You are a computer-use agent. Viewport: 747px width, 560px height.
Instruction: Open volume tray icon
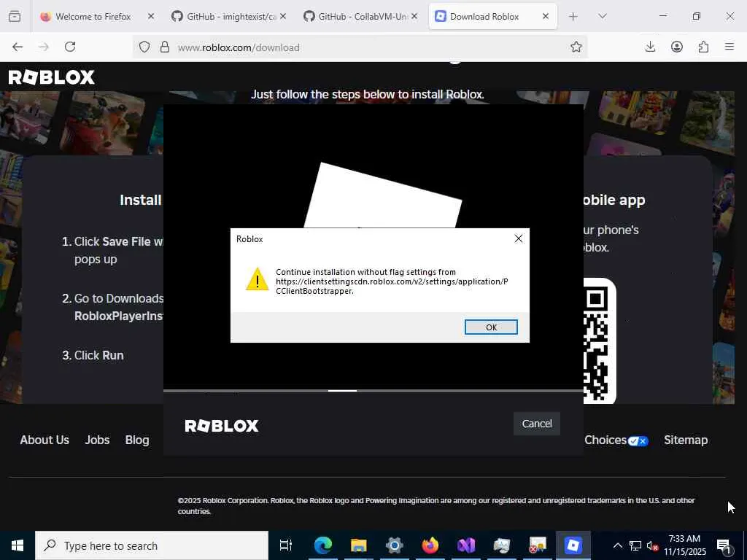coord(653,547)
